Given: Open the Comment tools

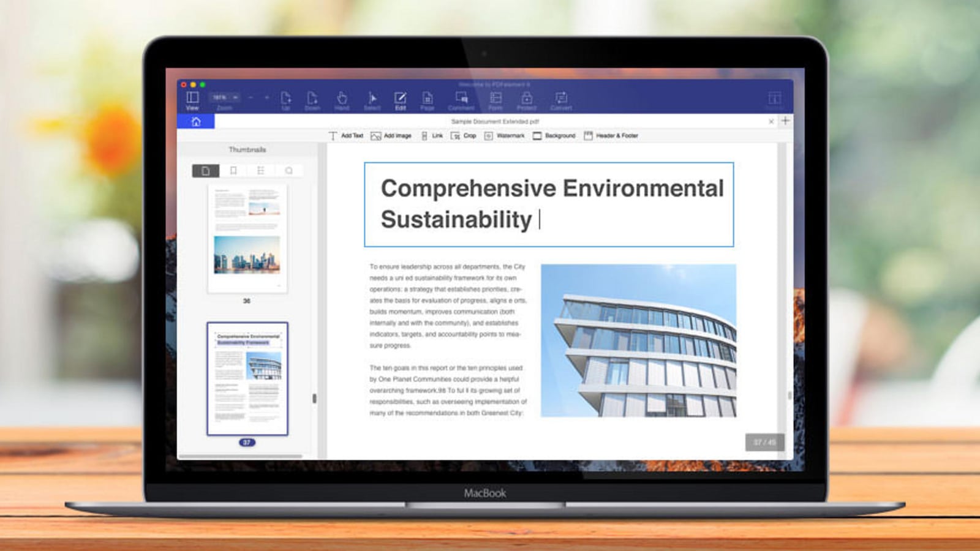Looking at the screenshot, I should pyautogui.click(x=461, y=99).
